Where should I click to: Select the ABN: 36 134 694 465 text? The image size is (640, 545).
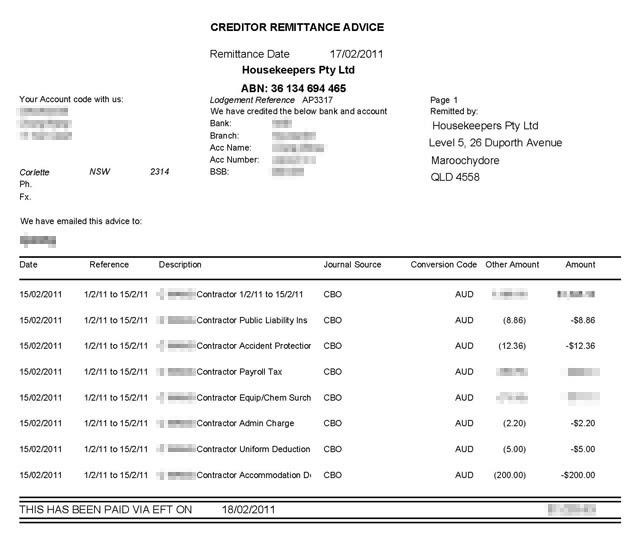pyautogui.click(x=293, y=88)
